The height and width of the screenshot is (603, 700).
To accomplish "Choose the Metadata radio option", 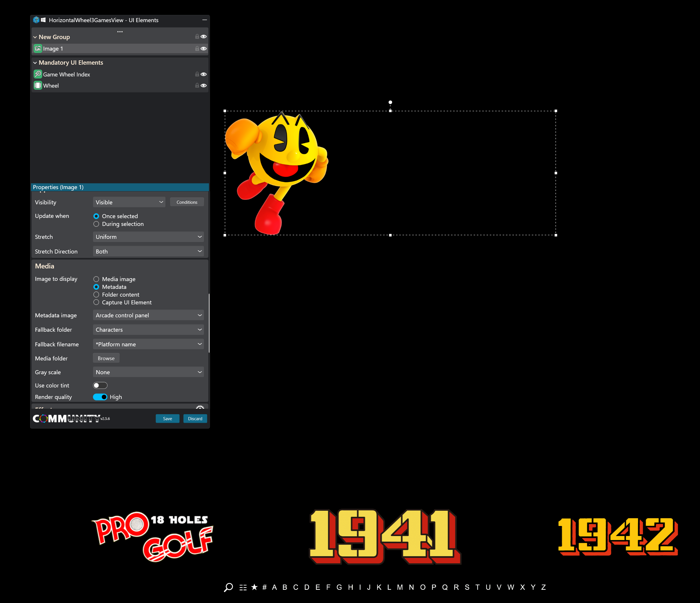I will [x=96, y=287].
